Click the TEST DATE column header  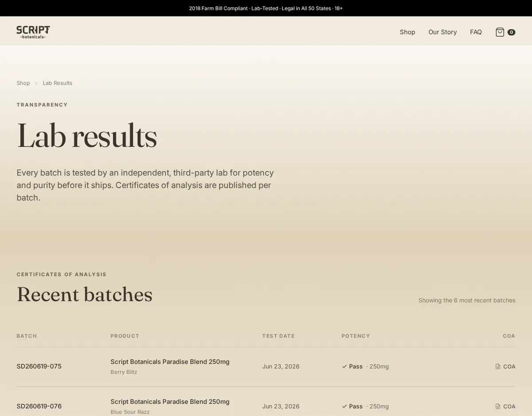278,336
